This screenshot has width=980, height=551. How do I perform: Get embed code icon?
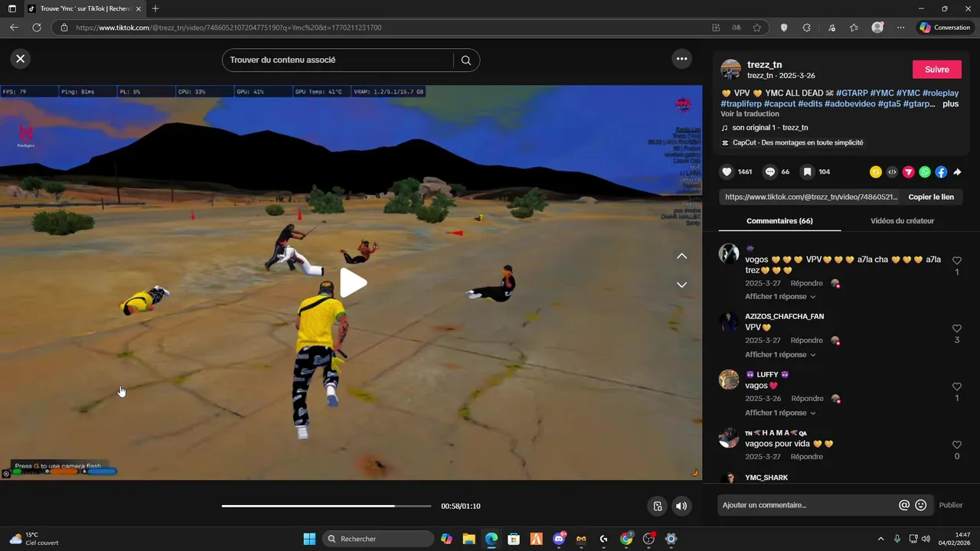tap(892, 172)
